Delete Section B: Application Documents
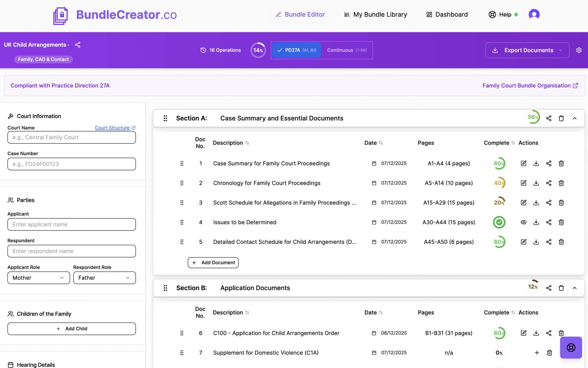The height and width of the screenshot is (368, 588). tap(561, 288)
